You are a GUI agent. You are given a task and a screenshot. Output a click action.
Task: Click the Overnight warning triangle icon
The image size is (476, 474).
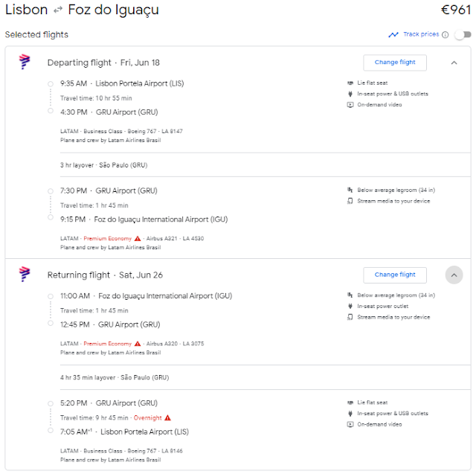pyautogui.click(x=167, y=418)
